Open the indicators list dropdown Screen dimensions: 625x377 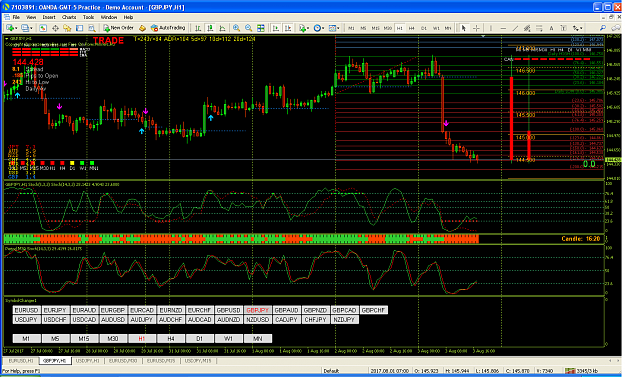[x=304, y=28]
